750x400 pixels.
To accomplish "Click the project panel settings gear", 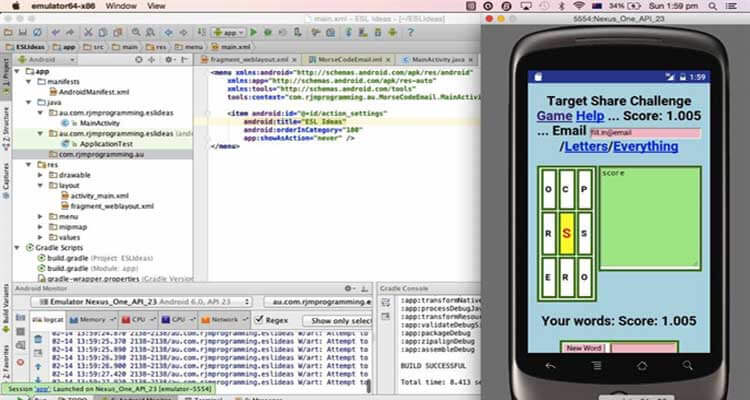I will (x=168, y=60).
